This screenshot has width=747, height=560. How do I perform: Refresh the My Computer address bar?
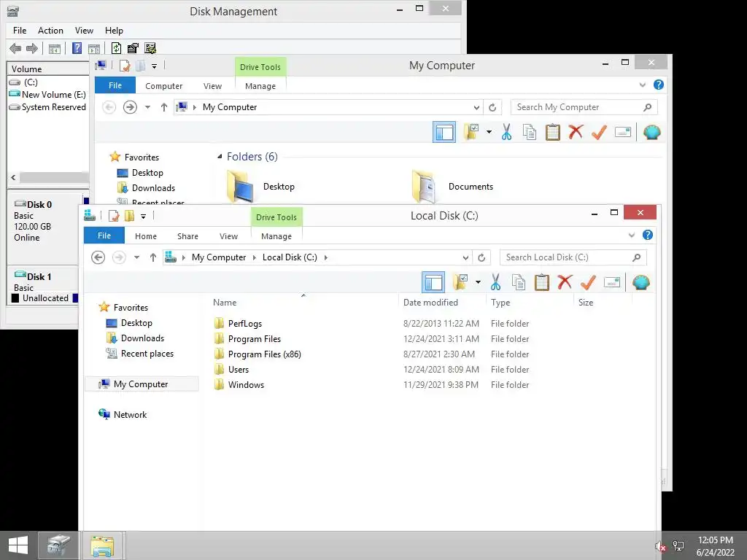point(492,108)
